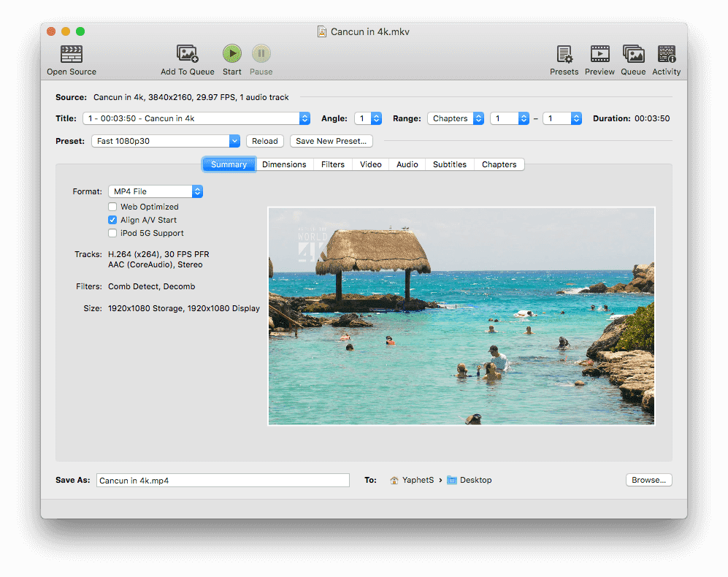Start encoding with the green Start button
This screenshot has height=577, width=728.
pyautogui.click(x=232, y=53)
